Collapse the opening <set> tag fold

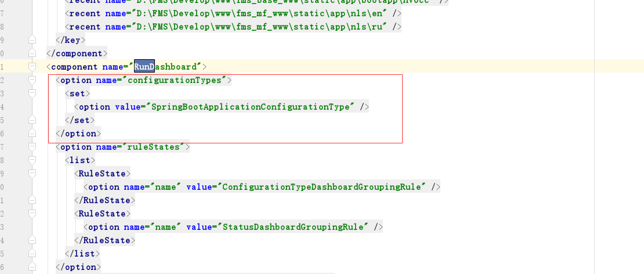point(32,93)
